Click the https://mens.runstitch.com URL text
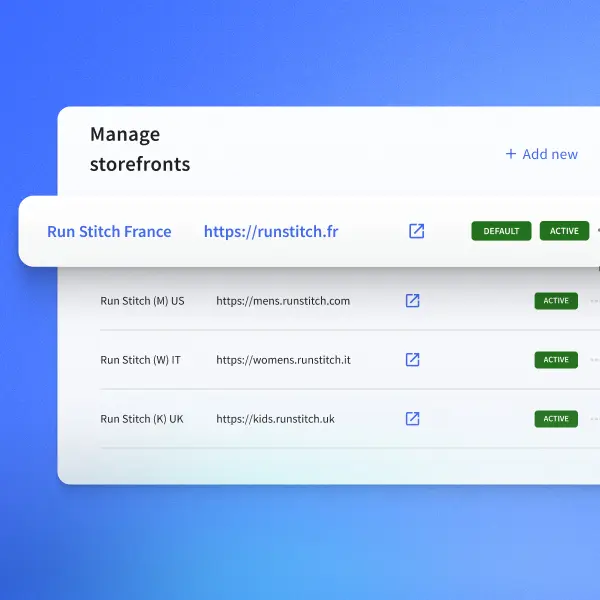The image size is (600, 600). (x=283, y=301)
